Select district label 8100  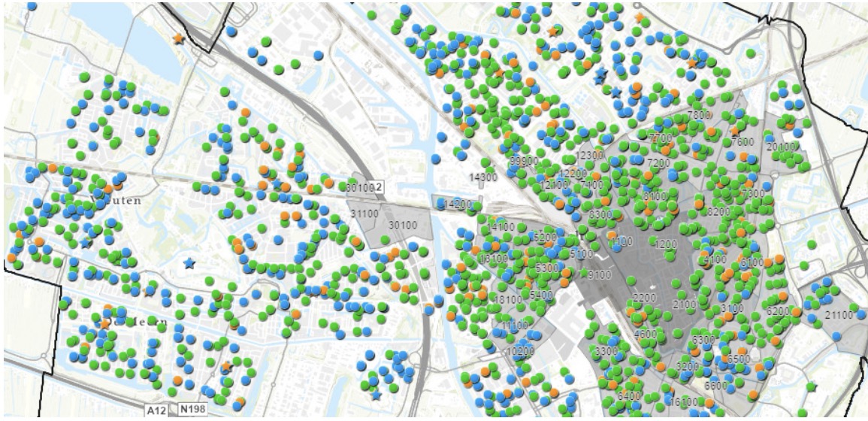pyautogui.click(x=655, y=197)
